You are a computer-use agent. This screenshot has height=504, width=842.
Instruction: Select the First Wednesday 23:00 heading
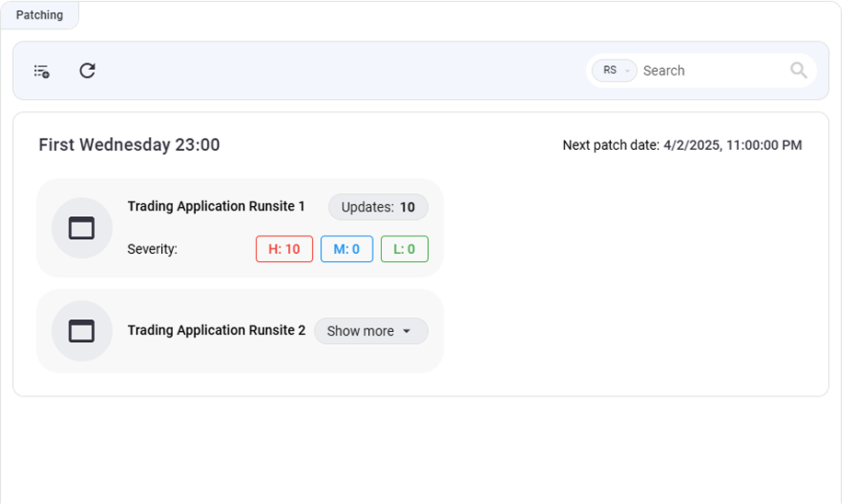pos(130,145)
